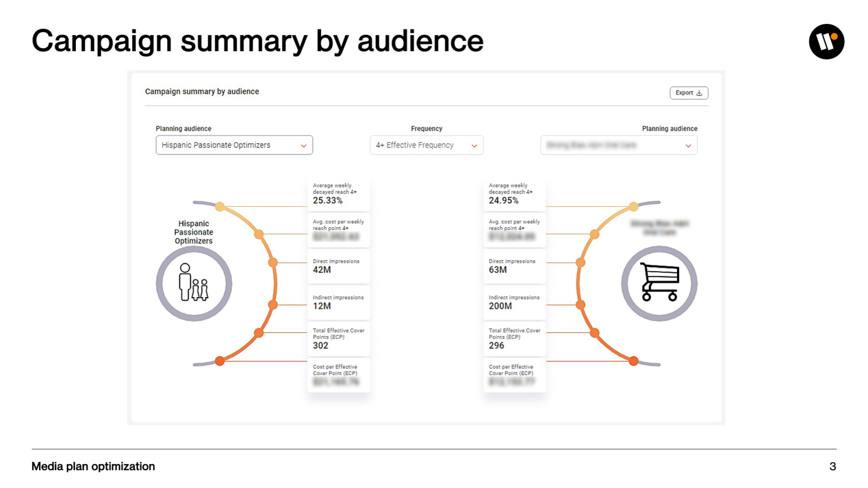
Task: Click the 'Planning audience' label above the Hispanic dropdown
Action: 183,129
